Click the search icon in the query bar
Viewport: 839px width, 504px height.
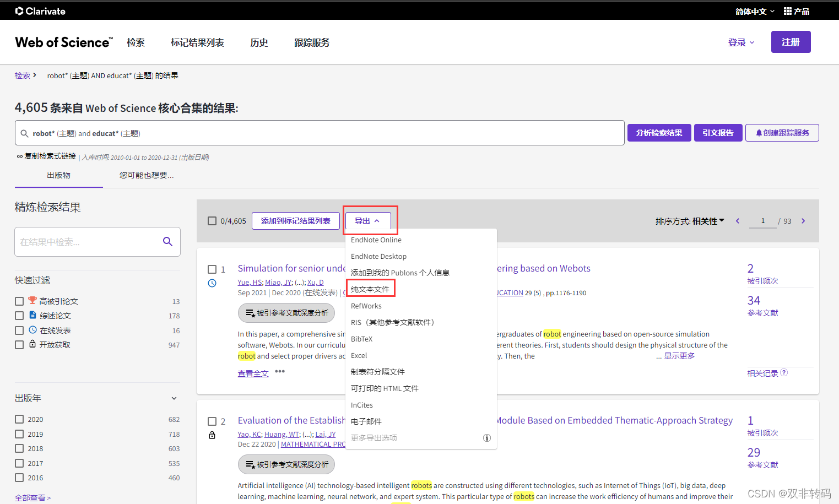[24, 133]
